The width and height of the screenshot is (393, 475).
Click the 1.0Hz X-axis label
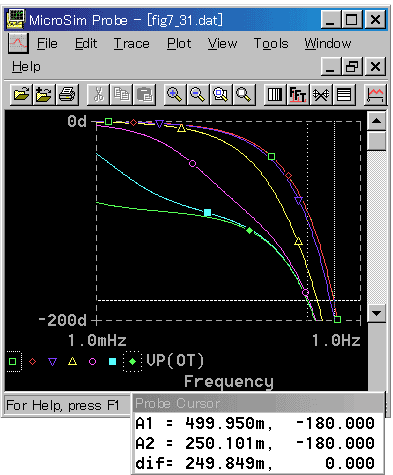[x=336, y=341]
